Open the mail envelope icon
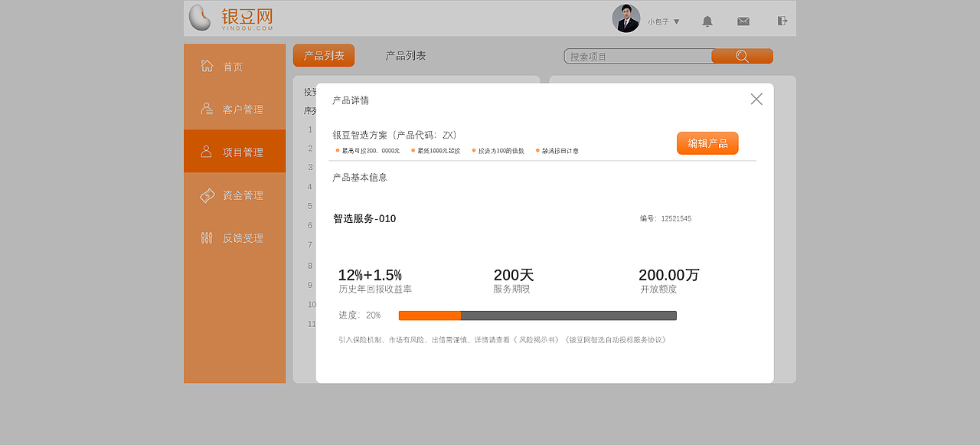 [743, 21]
